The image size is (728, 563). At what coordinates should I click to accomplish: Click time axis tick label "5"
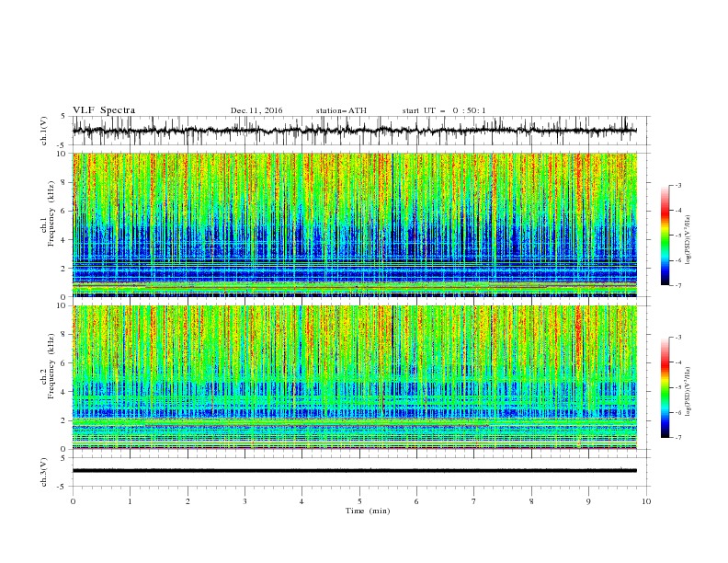pyautogui.click(x=359, y=501)
